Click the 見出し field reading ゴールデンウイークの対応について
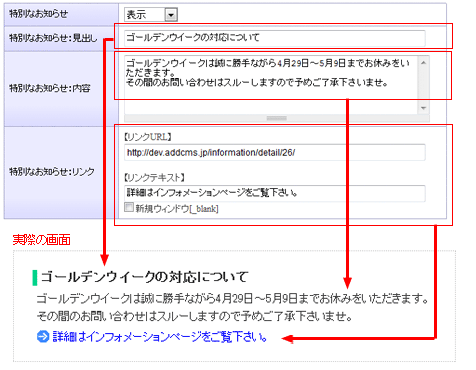 [x=275, y=38]
